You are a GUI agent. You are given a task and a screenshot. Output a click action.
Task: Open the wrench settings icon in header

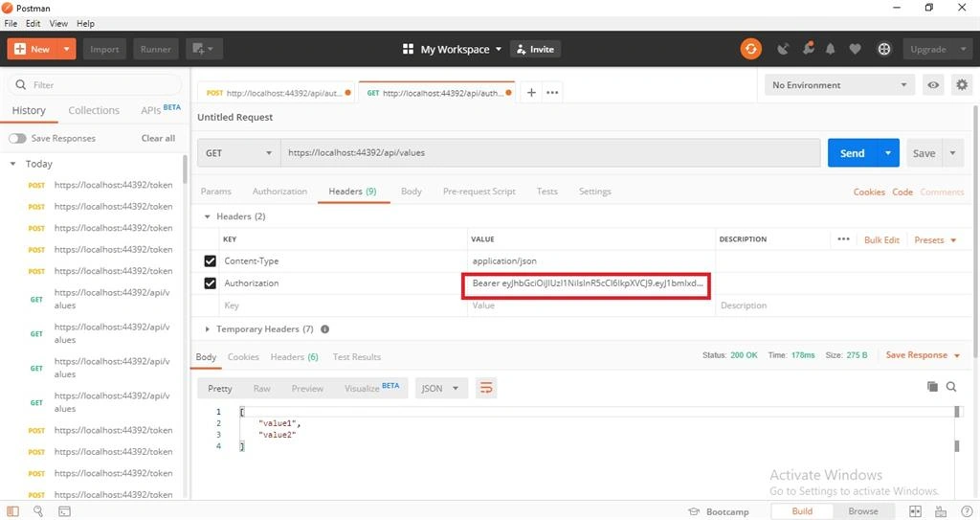coord(808,48)
